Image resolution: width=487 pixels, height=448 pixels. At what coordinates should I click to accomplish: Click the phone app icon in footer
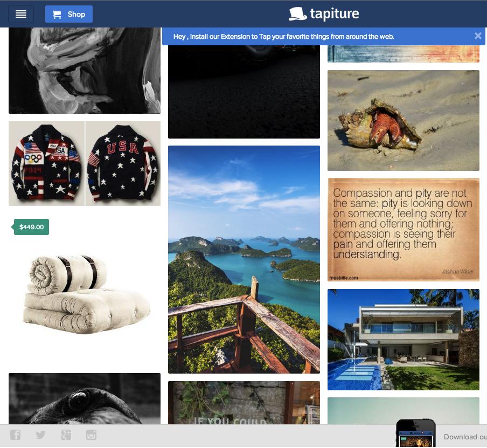(x=415, y=433)
